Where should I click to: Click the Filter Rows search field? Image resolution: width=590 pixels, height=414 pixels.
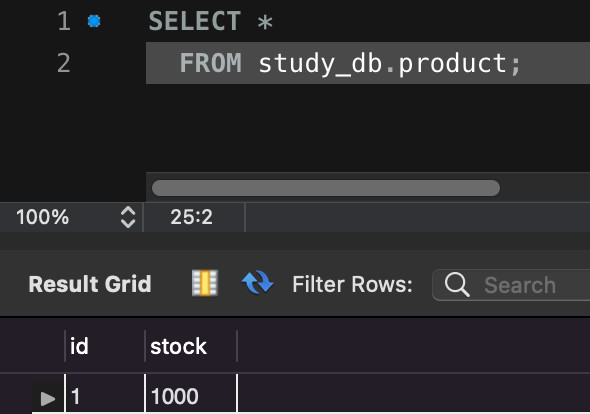(511, 285)
